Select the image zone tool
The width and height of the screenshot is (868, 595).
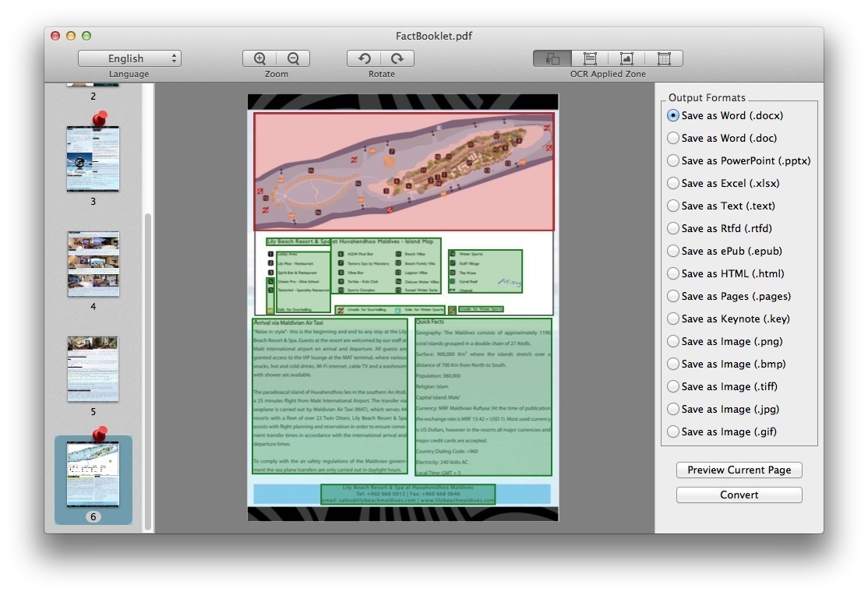tap(627, 58)
